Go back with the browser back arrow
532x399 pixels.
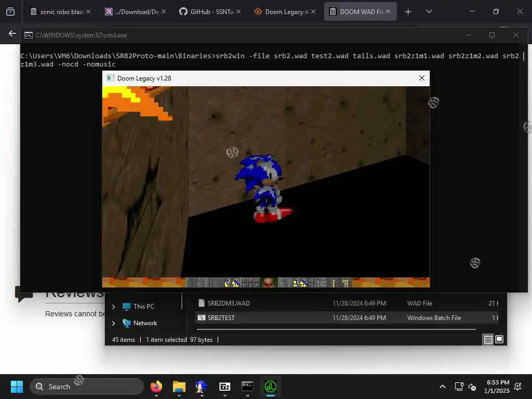12,34
